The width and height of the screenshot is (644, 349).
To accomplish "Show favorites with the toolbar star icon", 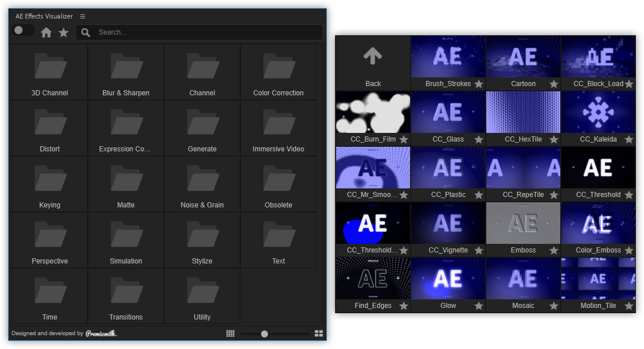I will [x=64, y=32].
